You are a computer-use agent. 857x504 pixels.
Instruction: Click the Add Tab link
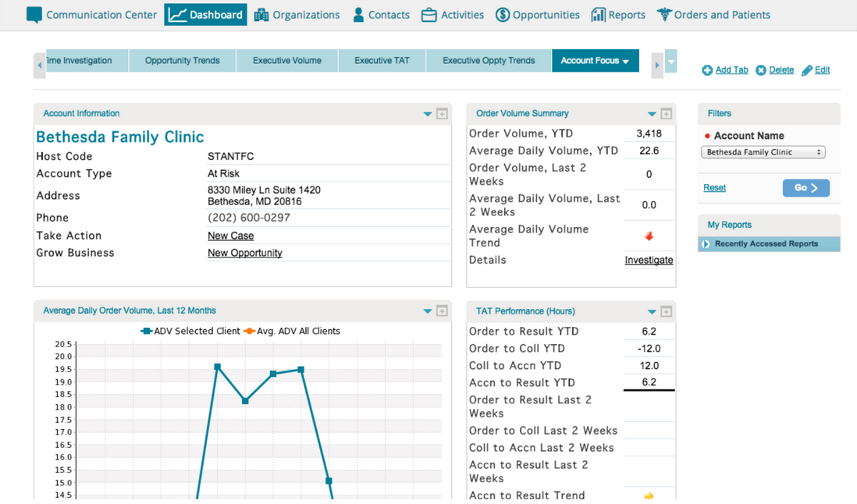pyautogui.click(x=732, y=70)
